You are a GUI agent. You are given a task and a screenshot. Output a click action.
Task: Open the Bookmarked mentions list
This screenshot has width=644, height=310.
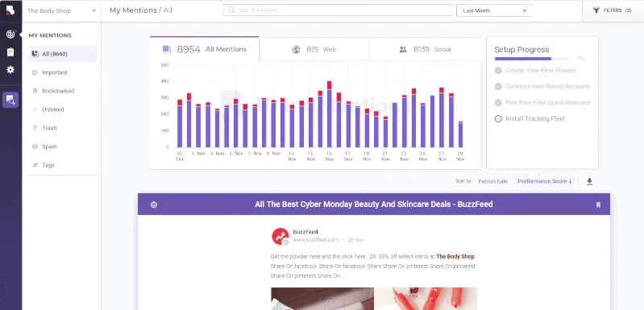58,91
